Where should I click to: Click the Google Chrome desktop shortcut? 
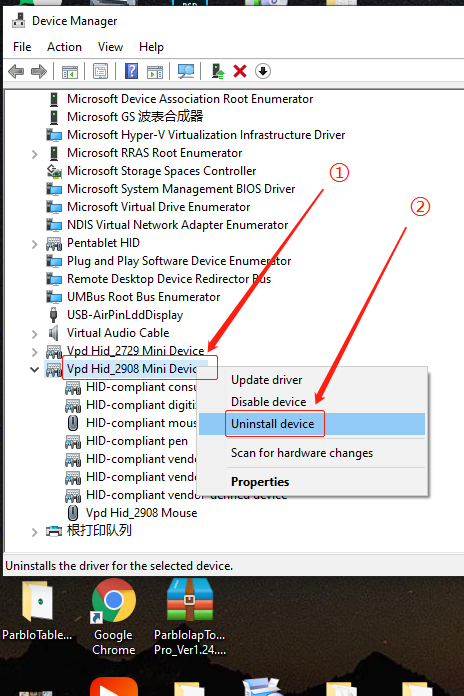click(113, 617)
